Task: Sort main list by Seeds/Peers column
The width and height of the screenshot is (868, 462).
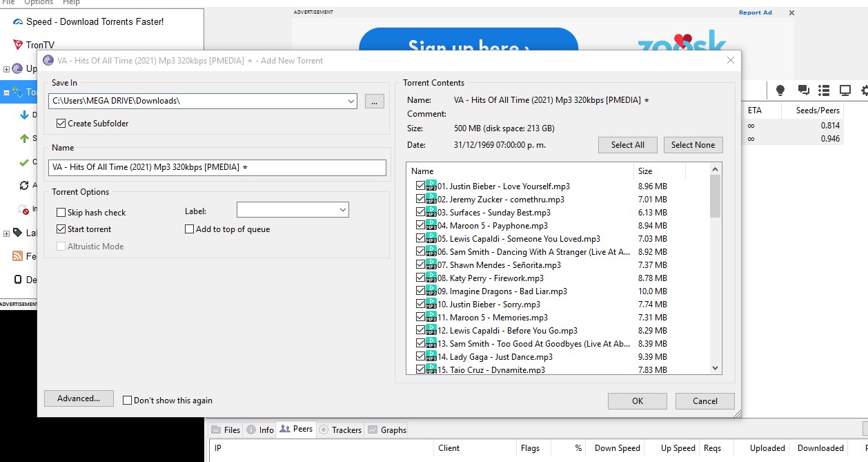Action: 813,110
